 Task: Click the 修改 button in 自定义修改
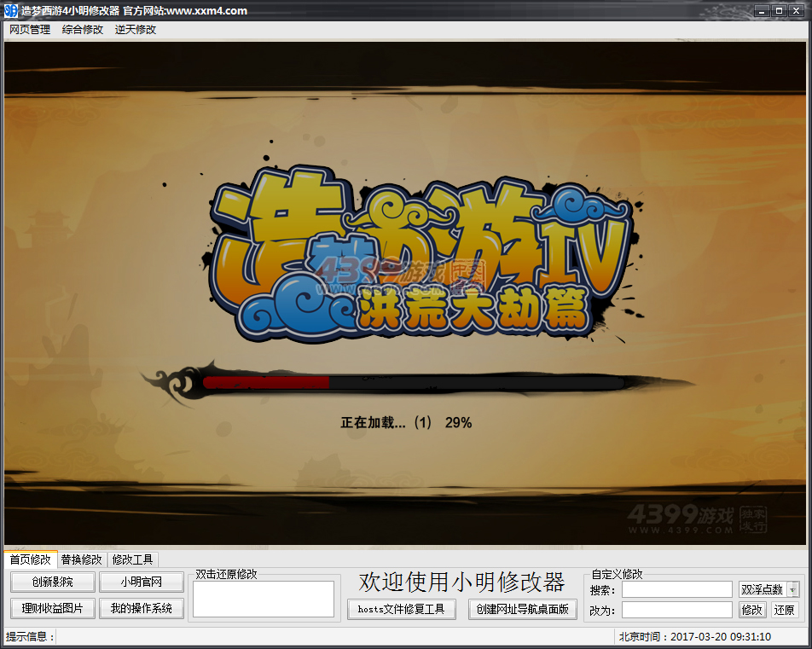(x=751, y=610)
